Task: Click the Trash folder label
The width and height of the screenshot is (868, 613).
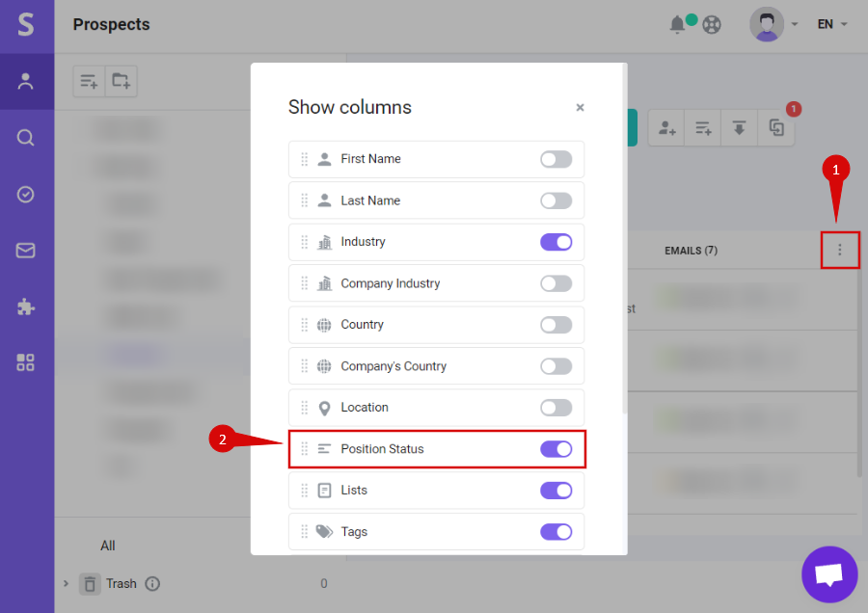Action: coord(122,584)
